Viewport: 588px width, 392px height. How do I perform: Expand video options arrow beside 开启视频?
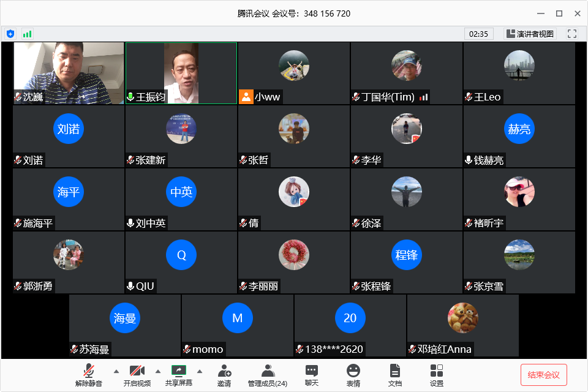coord(157,371)
